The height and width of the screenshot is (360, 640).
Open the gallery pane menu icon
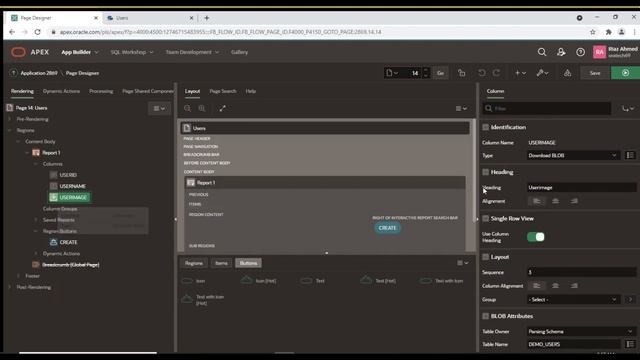click(462, 263)
